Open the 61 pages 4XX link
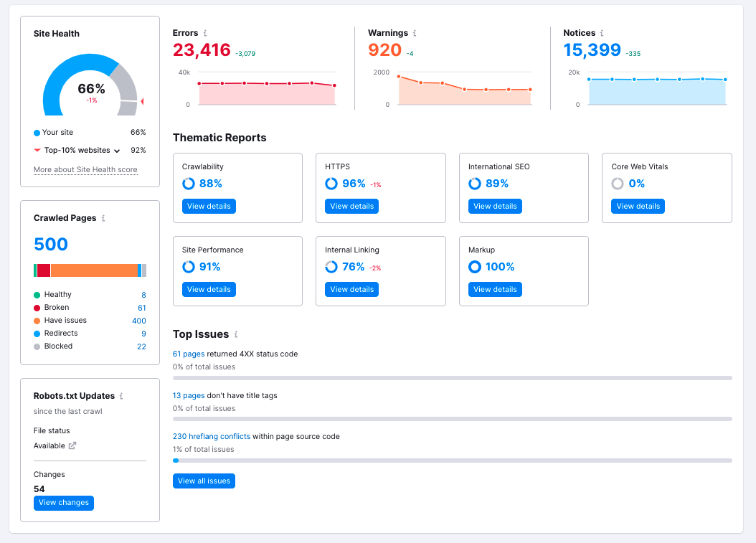The width and height of the screenshot is (756, 543). coord(189,354)
